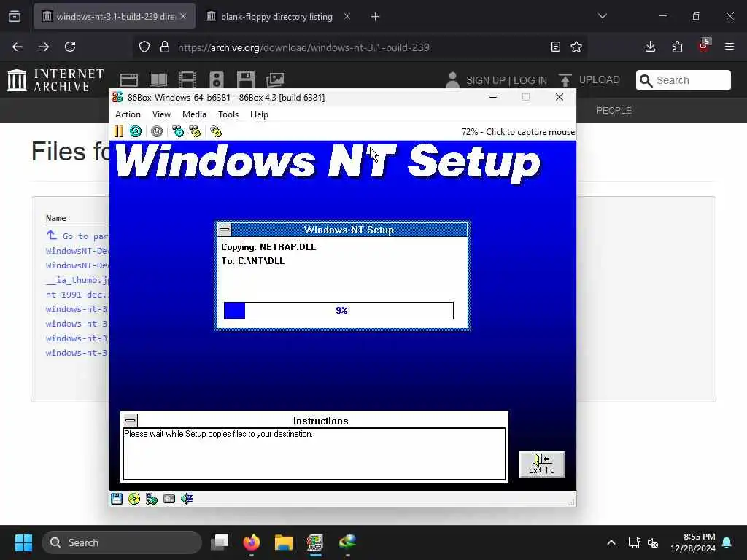Viewport: 747px width, 560px height.
Task: Click the Windows taskbar Search box
Action: tap(122, 542)
